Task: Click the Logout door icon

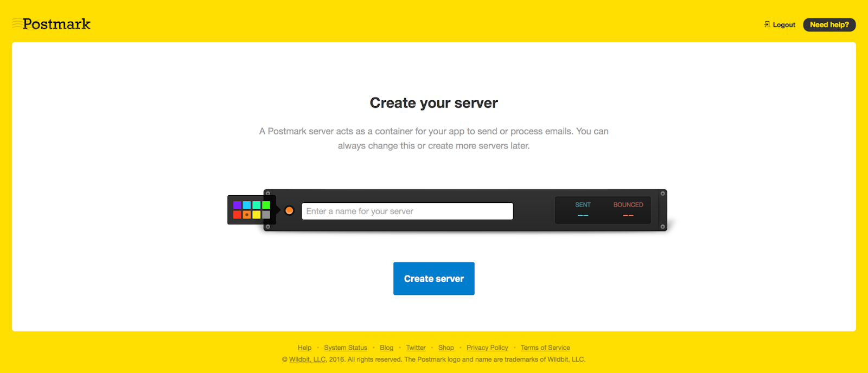Action: coord(767,24)
